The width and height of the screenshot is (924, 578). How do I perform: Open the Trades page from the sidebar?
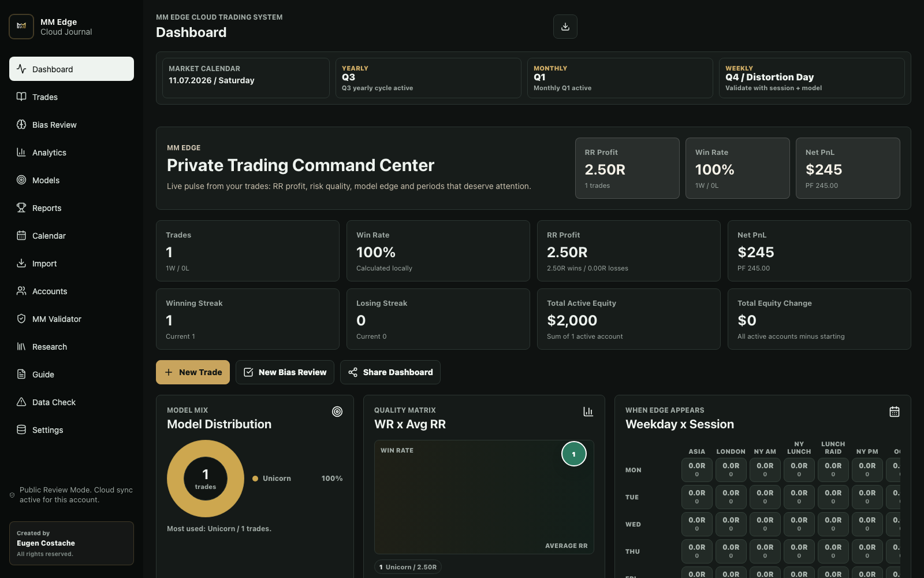pyautogui.click(x=72, y=97)
